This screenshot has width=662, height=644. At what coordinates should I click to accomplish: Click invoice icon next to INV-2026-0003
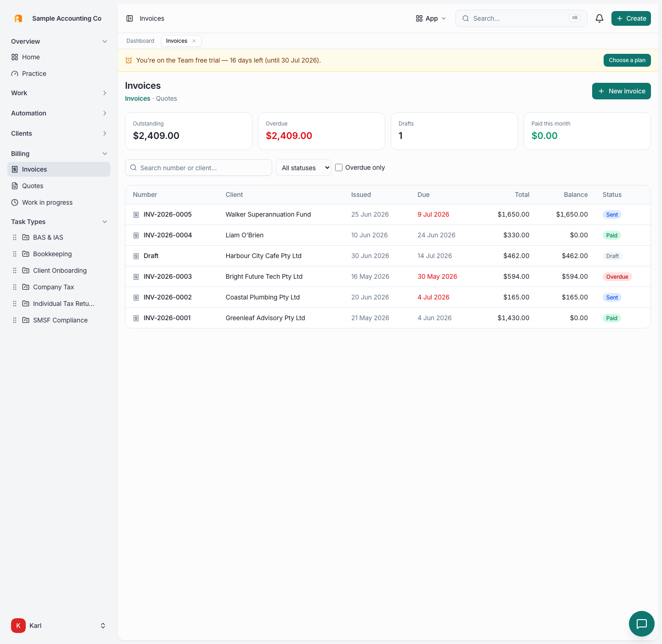(x=136, y=277)
